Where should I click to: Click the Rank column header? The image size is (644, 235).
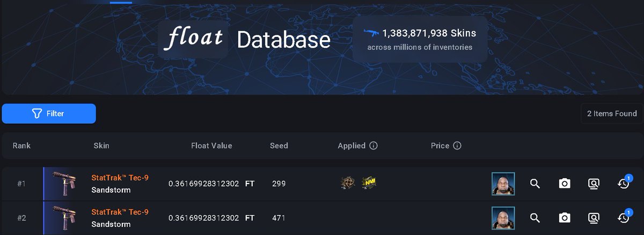tap(22, 145)
